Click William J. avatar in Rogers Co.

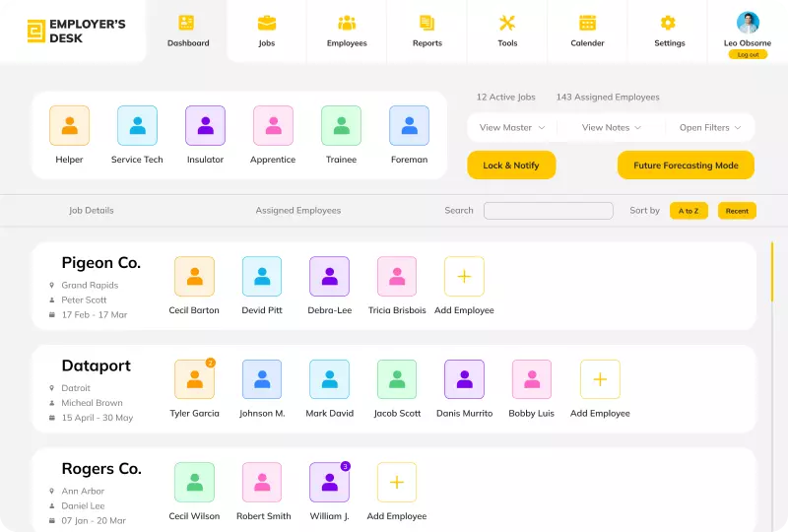tap(329, 483)
